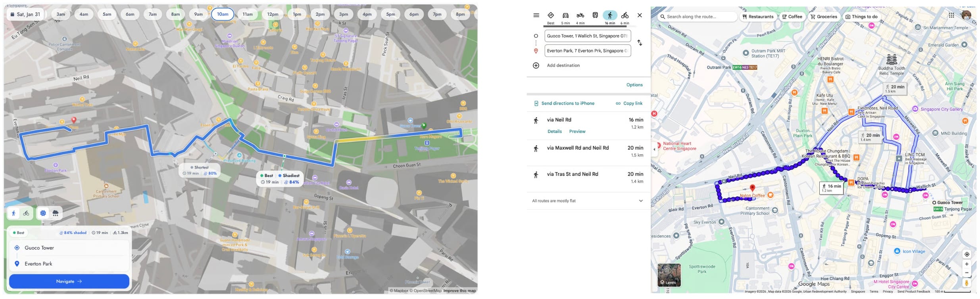Open the Sat, Jan 31 date picker
This screenshot has width=980, height=299.
[25, 14]
